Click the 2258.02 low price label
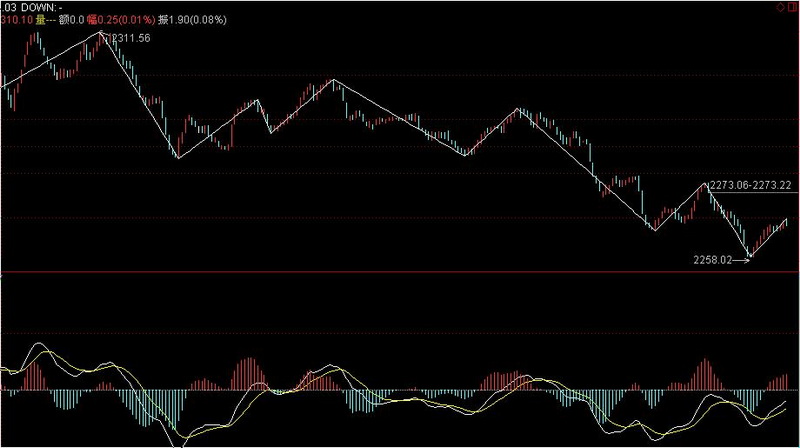The width and height of the screenshot is (800, 448). (x=713, y=259)
